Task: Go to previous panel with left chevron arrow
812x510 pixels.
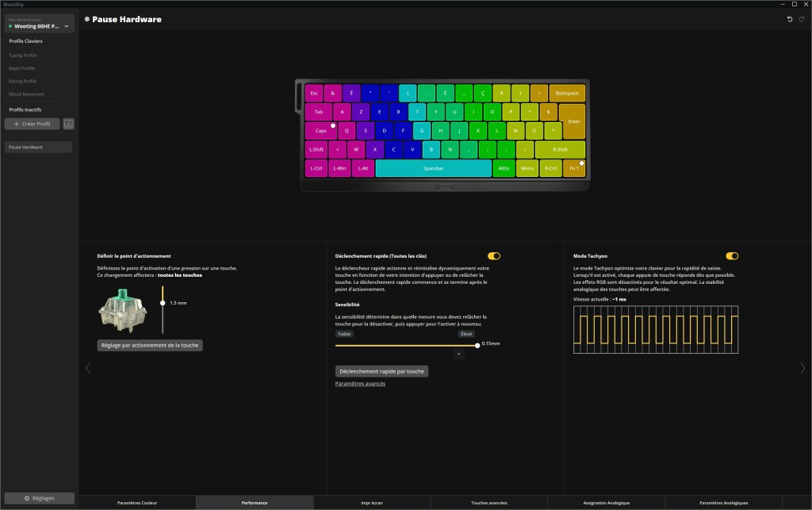Action: 88,368
